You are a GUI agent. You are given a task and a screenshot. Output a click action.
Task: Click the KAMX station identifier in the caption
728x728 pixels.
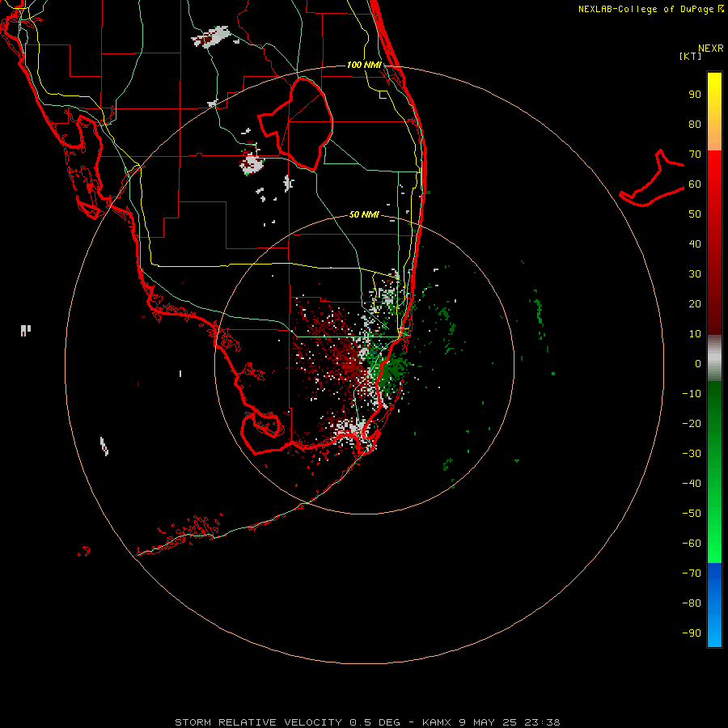coord(437,722)
